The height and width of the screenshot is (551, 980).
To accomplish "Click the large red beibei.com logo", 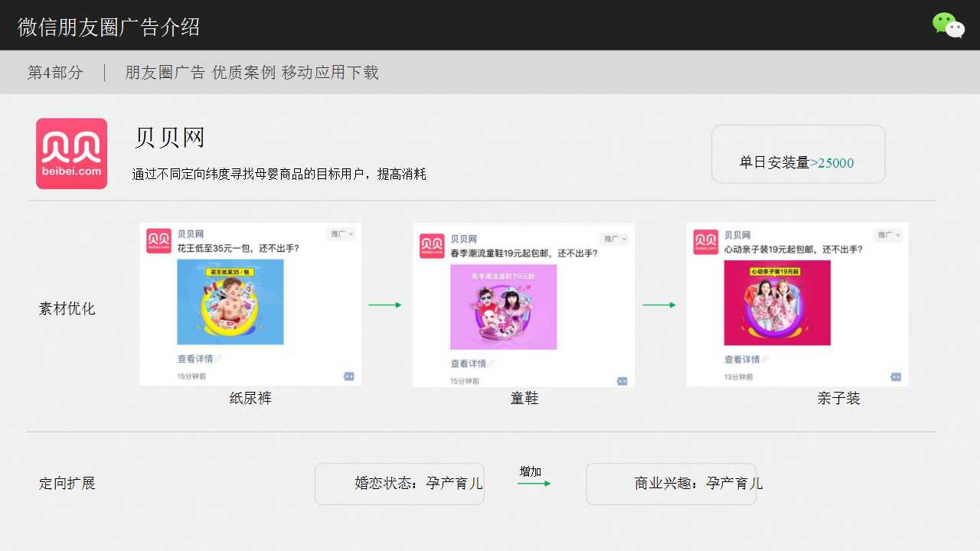I will coord(71,153).
